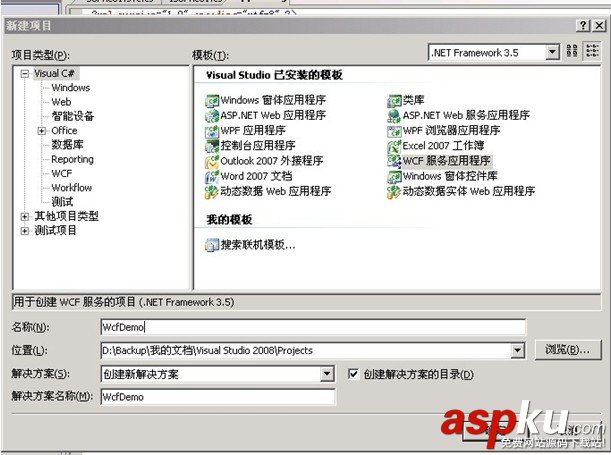The width and height of the screenshot is (611, 455).
Task: Click the Word 2007 文档 template icon
Action: (212, 176)
